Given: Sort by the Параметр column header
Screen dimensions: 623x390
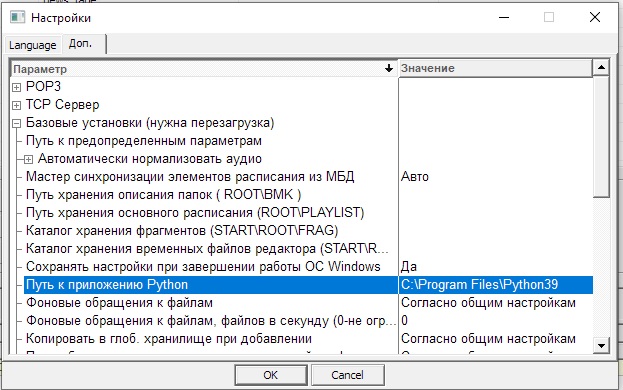Looking at the screenshot, I should 204,69.
